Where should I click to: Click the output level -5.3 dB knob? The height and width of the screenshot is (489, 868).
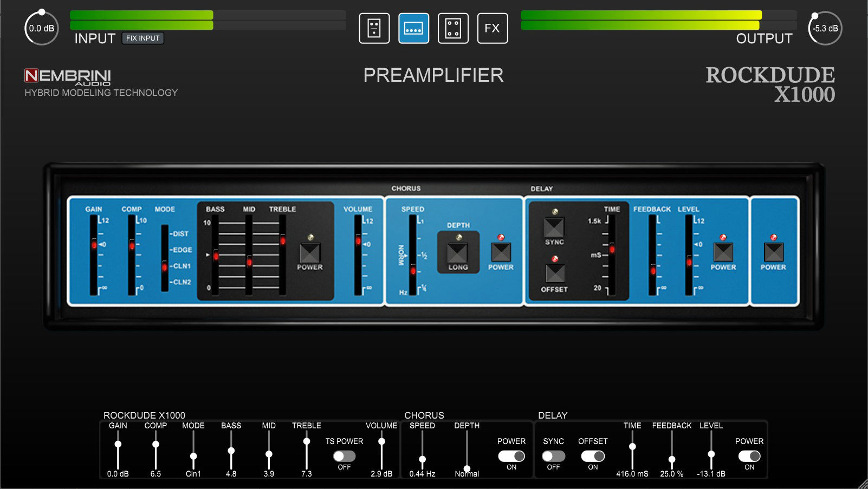point(825,28)
